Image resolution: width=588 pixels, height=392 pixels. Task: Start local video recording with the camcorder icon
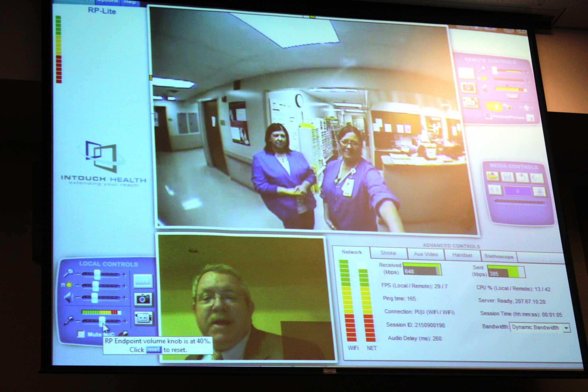144,318
